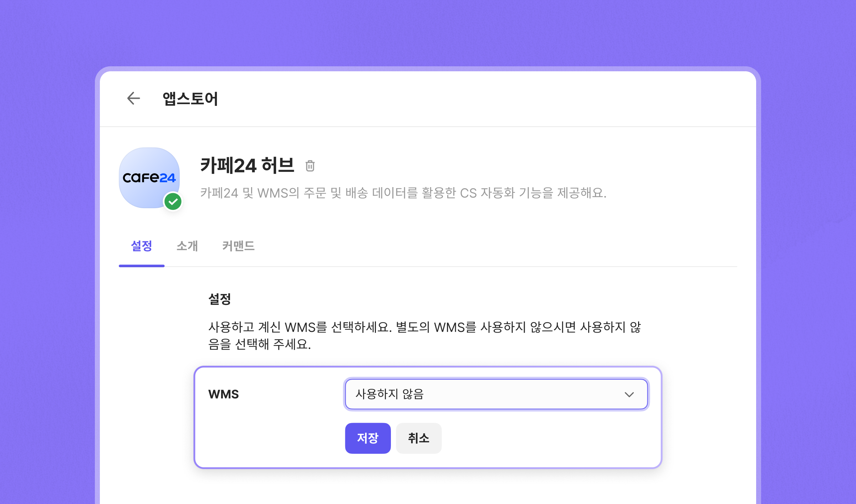856x504 pixels.
Task: Switch to the 설정 tab
Action: point(142,246)
